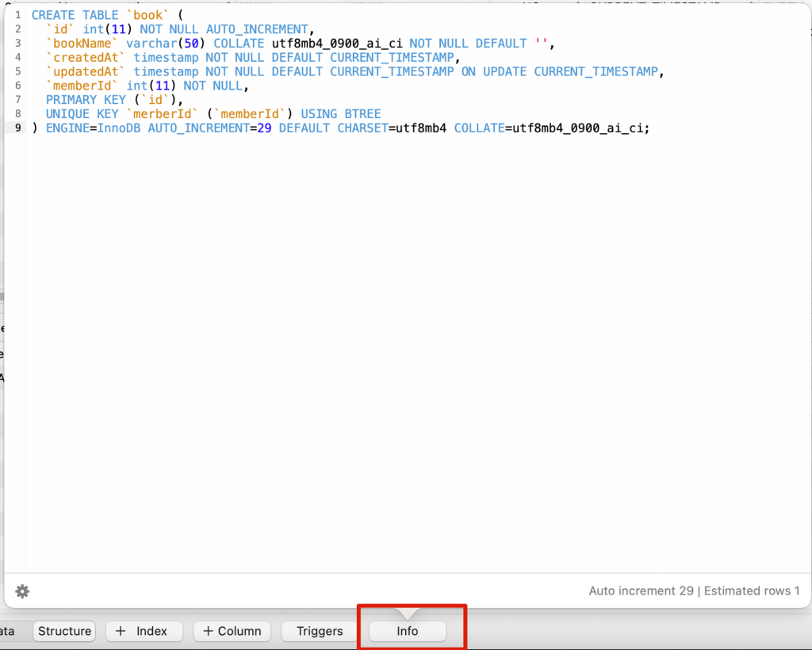Open the Triggers view

coord(320,631)
